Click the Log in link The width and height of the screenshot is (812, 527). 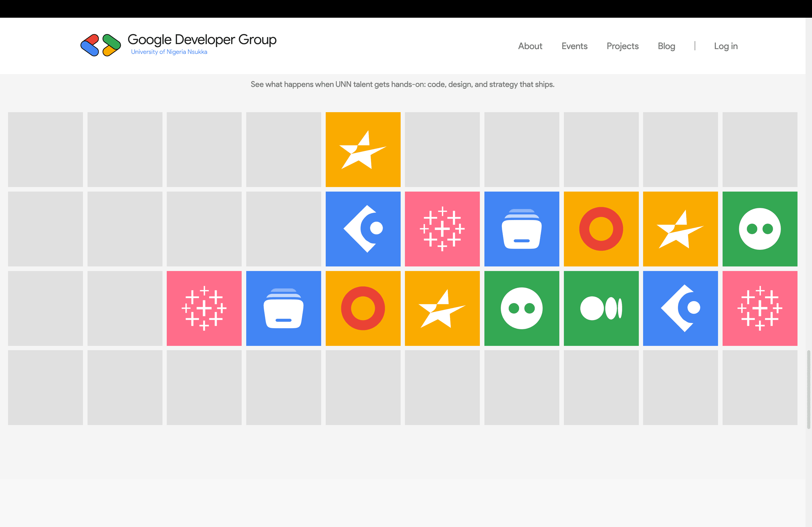(x=726, y=46)
